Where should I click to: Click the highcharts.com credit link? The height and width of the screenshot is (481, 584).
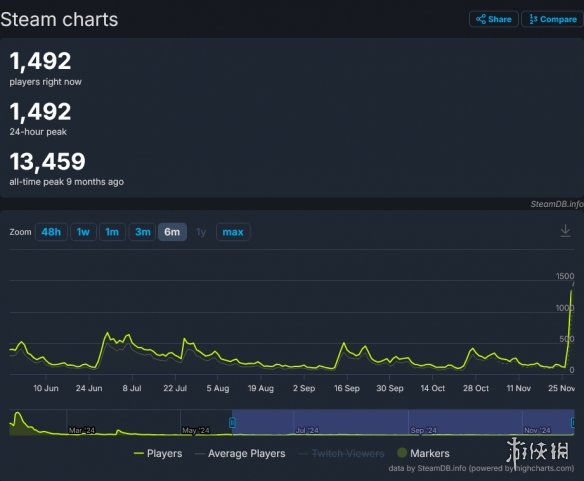tap(543, 468)
